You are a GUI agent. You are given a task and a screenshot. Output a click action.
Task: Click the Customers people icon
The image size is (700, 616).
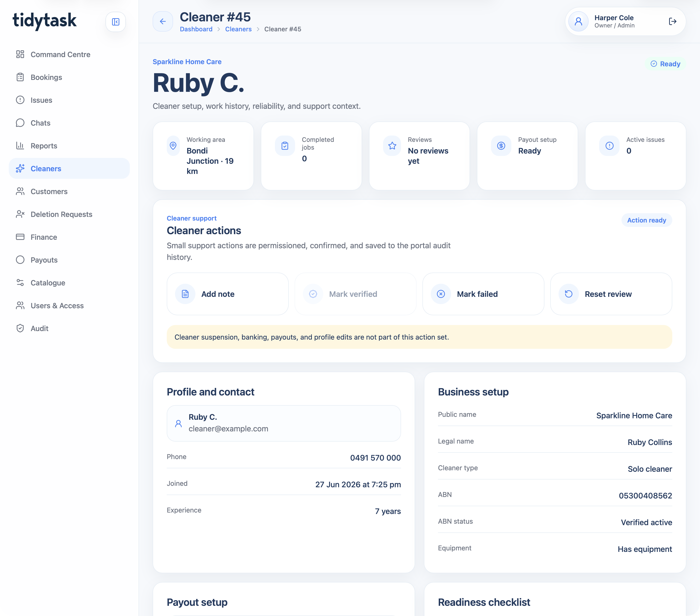click(x=20, y=191)
